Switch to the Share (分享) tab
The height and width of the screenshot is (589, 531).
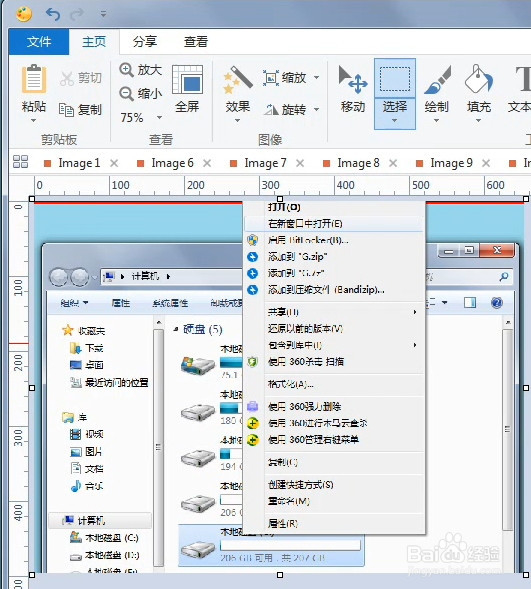(x=145, y=41)
